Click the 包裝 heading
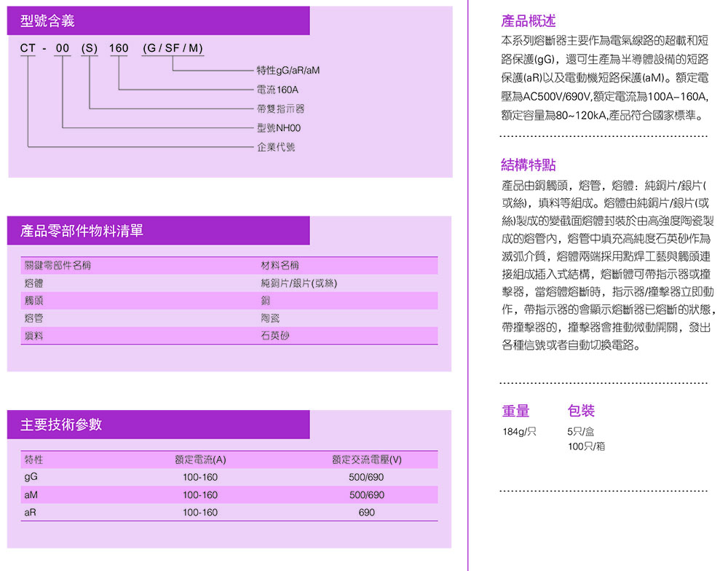Viewport: 728px width, 571px height. (x=581, y=411)
